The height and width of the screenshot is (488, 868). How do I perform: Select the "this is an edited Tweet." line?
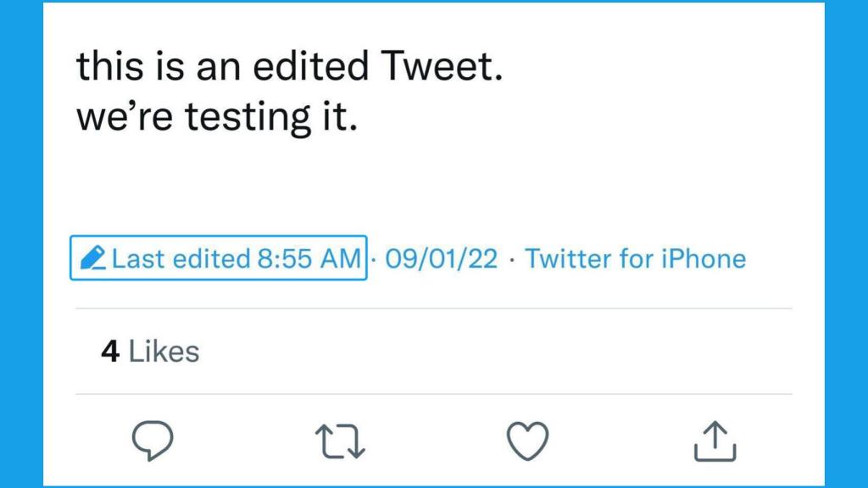[290, 67]
